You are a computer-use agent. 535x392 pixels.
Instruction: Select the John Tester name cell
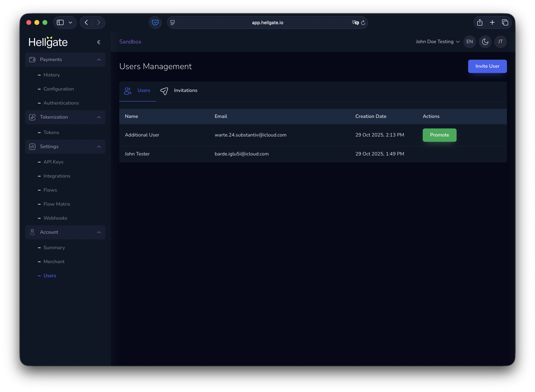click(137, 154)
